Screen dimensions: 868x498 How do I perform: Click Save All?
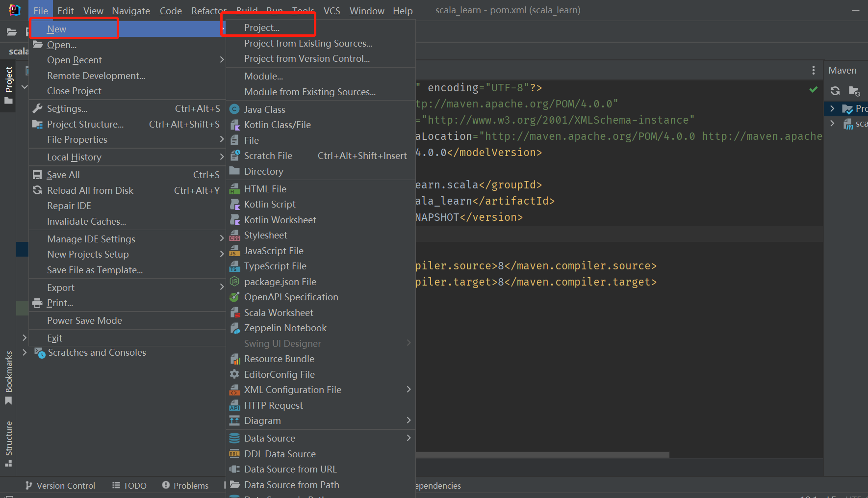pos(128,175)
